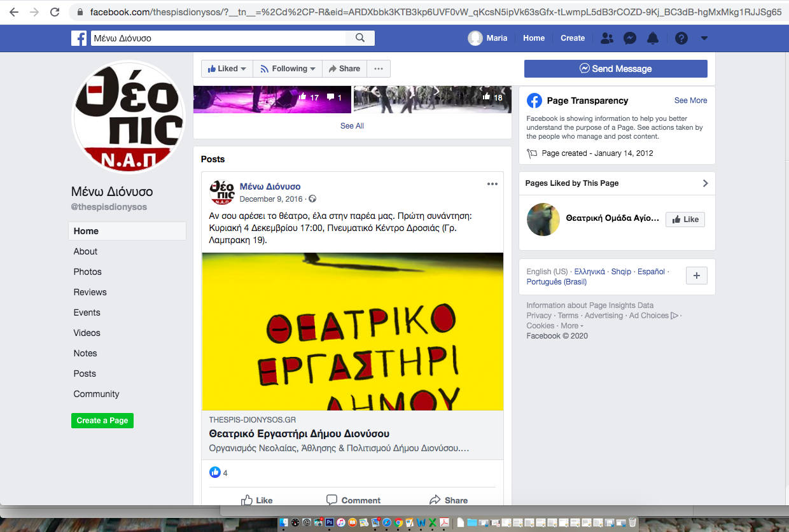
Task: Click the December 9, 2016 timestamp
Action: pos(271,199)
